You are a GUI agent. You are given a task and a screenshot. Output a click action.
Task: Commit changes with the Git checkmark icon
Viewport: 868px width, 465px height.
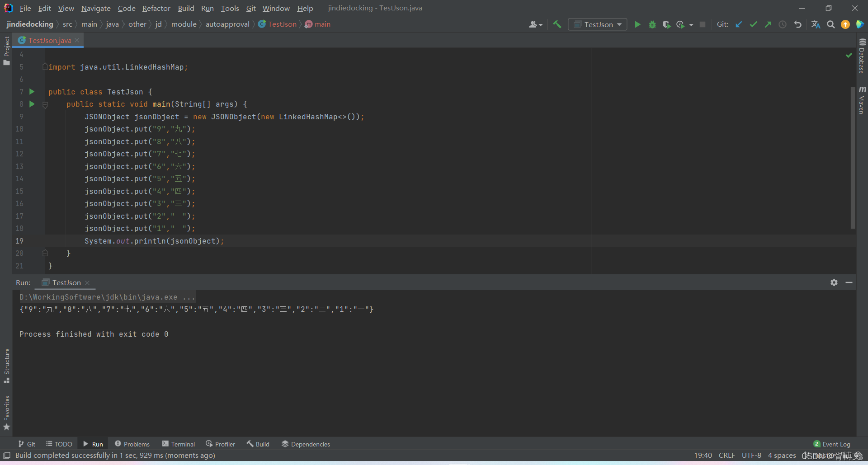(x=753, y=24)
